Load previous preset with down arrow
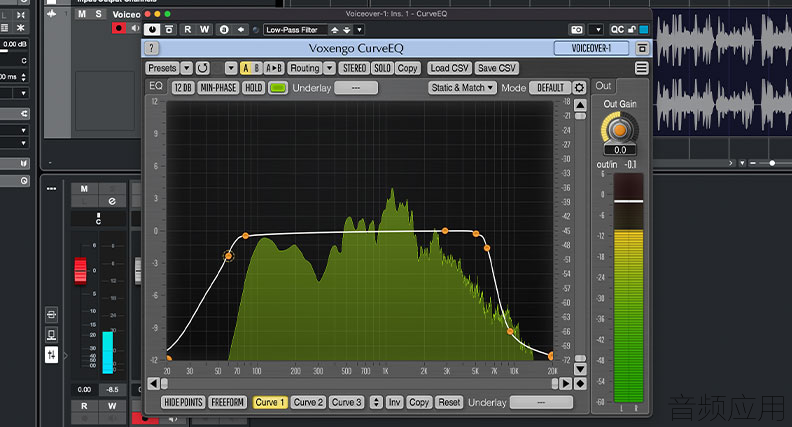The image size is (792, 427). [346, 30]
